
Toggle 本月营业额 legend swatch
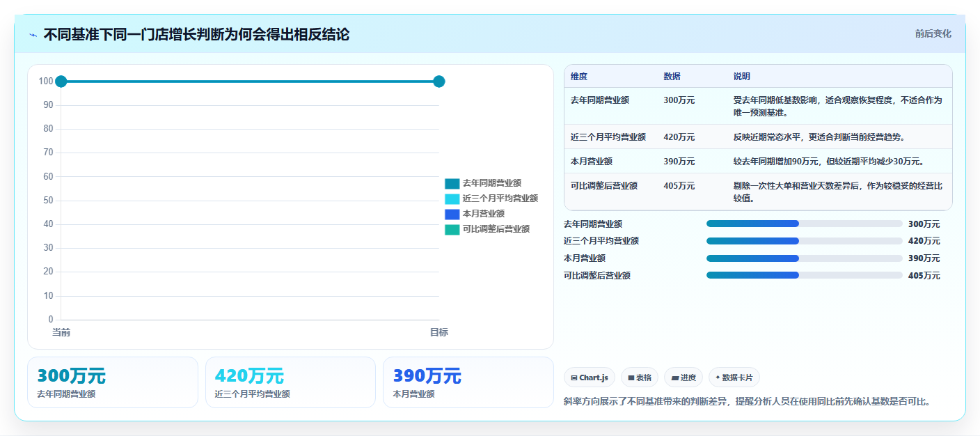452,214
